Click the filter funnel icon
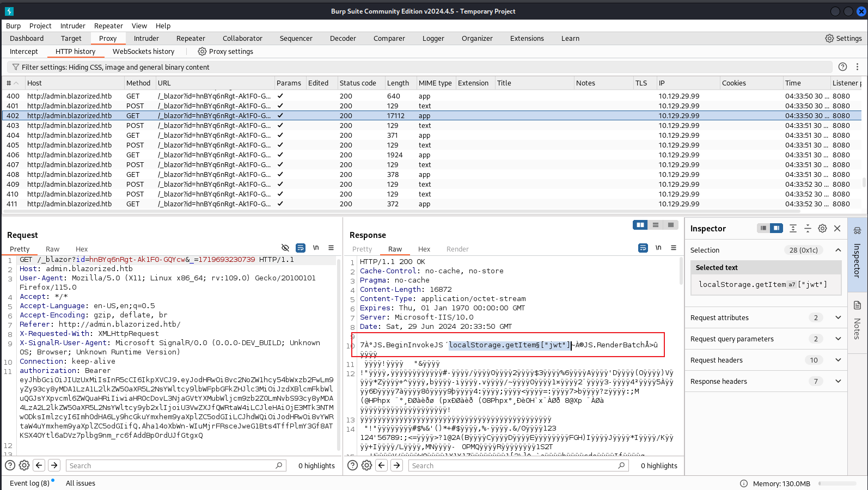 coord(16,67)
